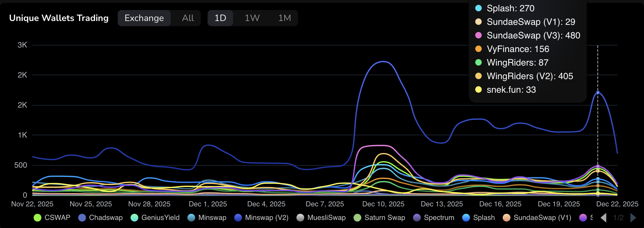Go to previous legend page arrow
This screenshot has width=644, height=228.
pyautogui.click(x=603, y=218)
